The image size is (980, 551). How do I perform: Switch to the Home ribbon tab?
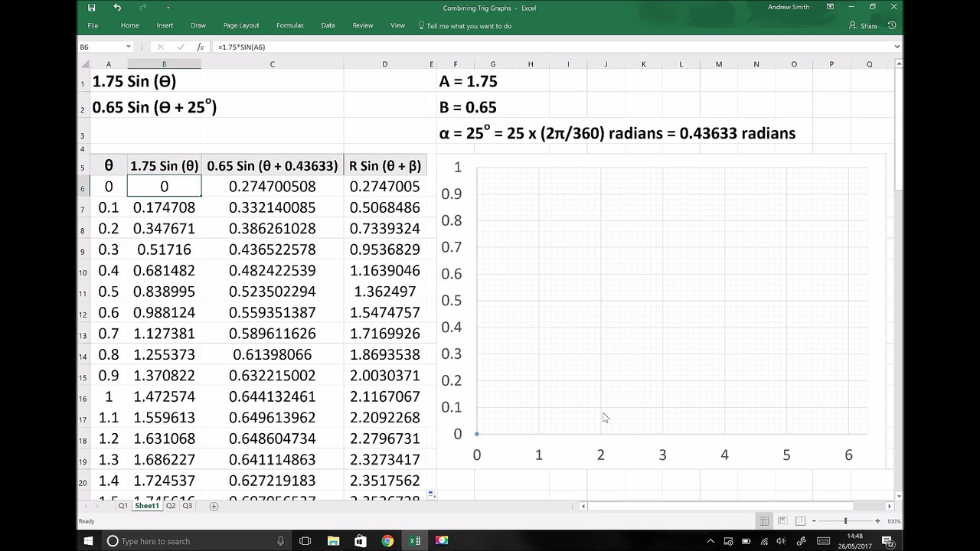[129, 25]
